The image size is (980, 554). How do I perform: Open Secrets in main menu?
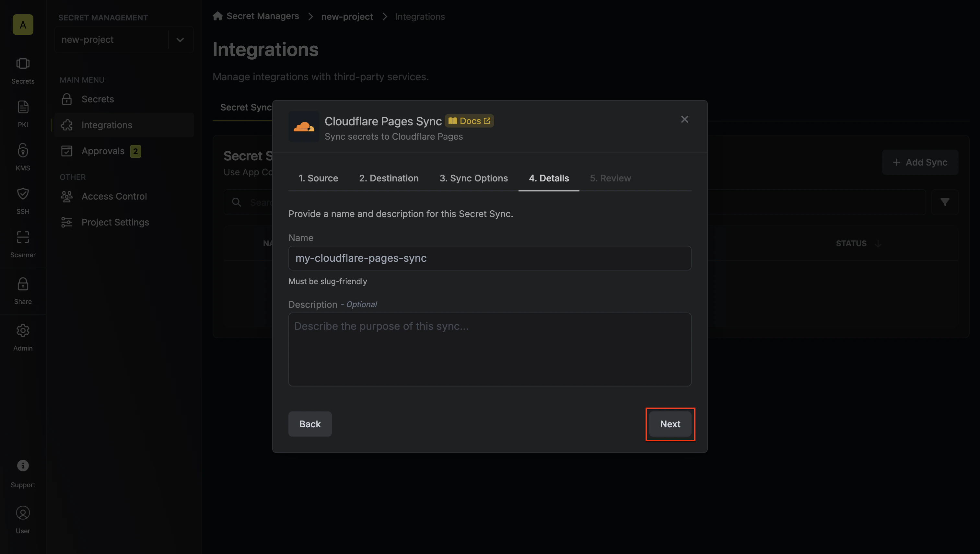point(124,99)
